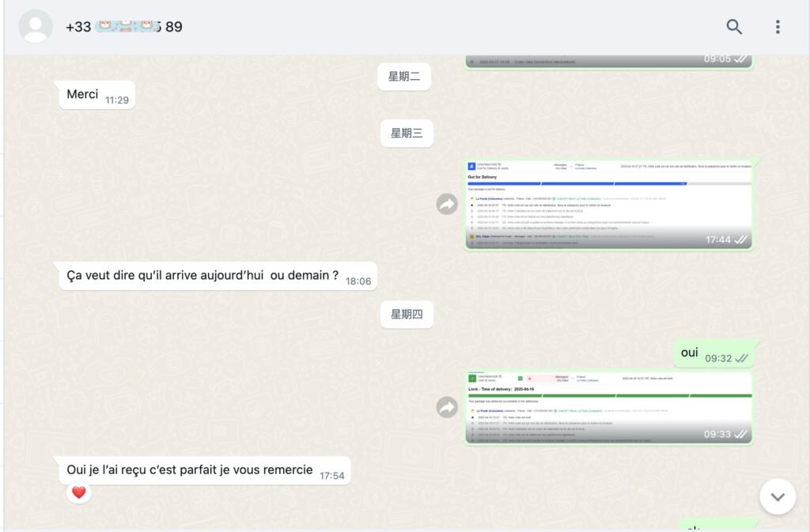Click the read checkmarks on 17:44 image
810x532 pixels.
click(741, 240)
